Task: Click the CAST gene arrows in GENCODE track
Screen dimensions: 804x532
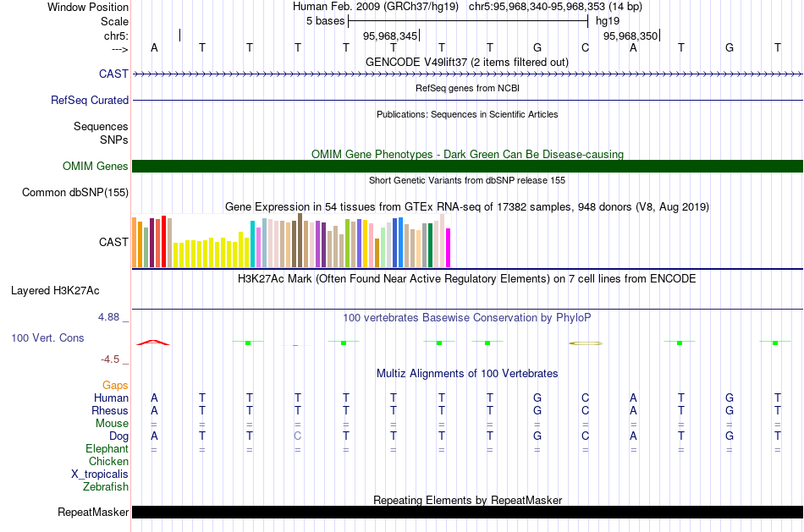Action: [467, 74]
